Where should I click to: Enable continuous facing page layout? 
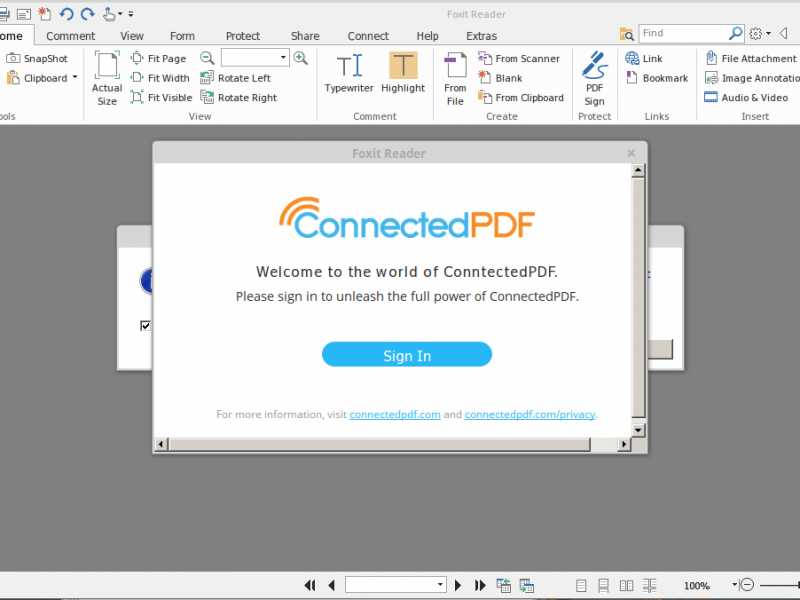pos(649,585)
